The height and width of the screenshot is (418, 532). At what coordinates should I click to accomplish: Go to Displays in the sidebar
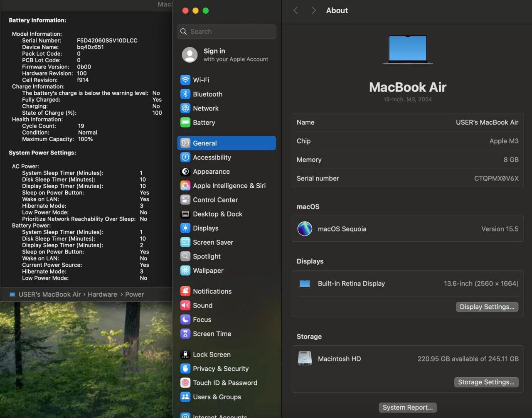click(x=205, y=228)
